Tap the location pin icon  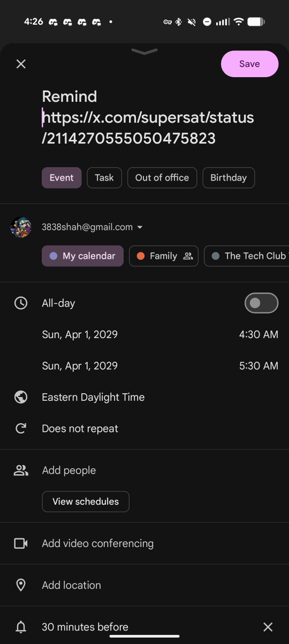[21, 585]
